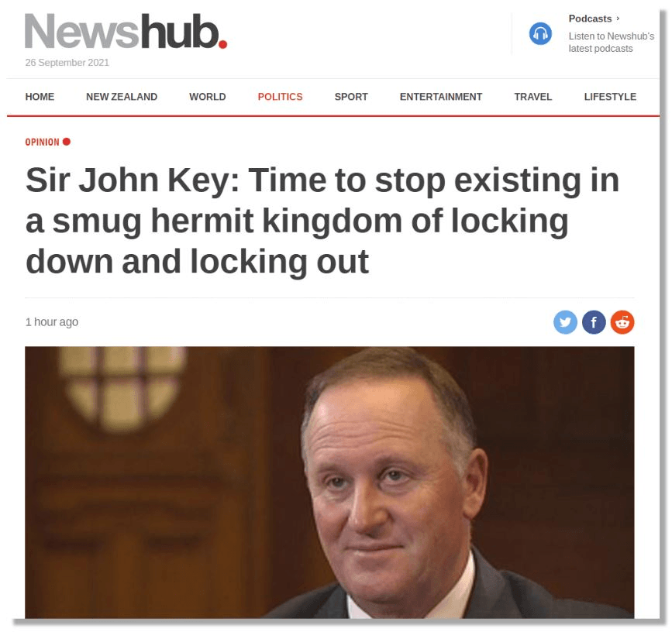The width and height of the screenshot is (672, 632).
Task: Open the John Key article photo
Action: click(329, 483)
